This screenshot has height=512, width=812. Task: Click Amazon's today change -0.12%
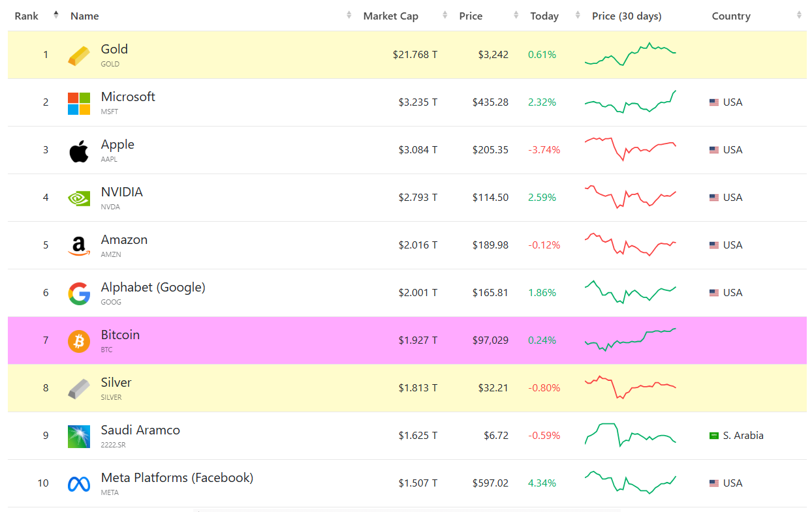[544, 245]
